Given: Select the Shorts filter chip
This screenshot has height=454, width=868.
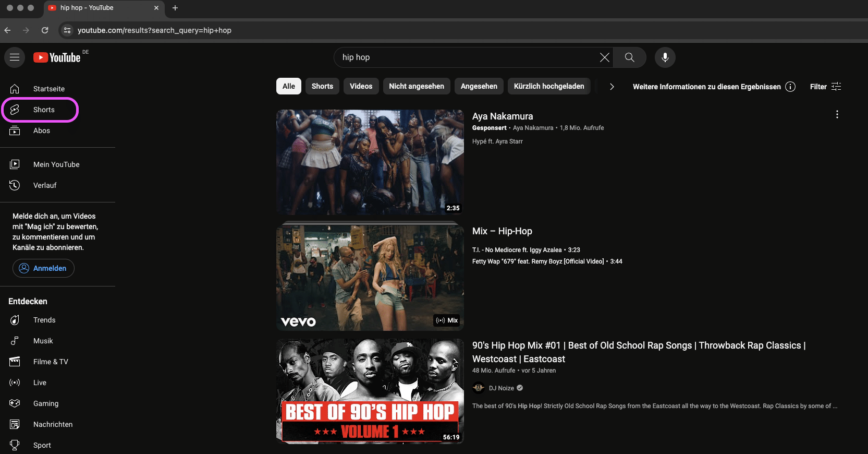Looking at the screenshot, I should click(x=322, y=86).
